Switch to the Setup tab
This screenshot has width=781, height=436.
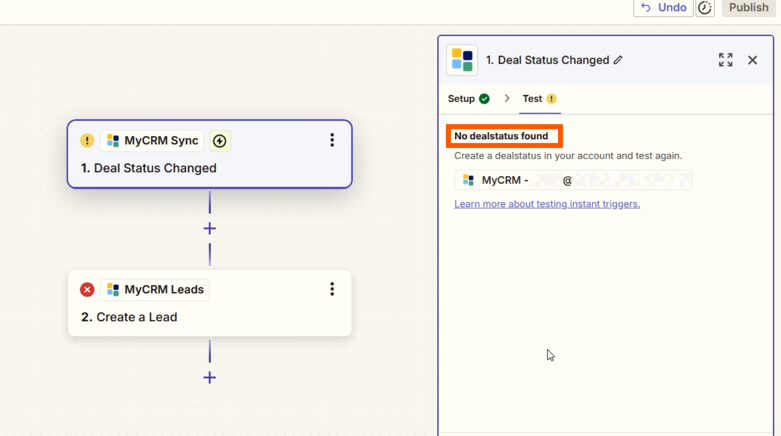[x=468, y=99]
